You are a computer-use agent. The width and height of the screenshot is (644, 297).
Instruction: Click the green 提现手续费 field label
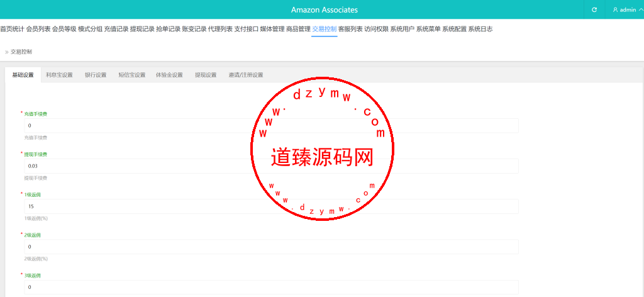click(36, 154)
